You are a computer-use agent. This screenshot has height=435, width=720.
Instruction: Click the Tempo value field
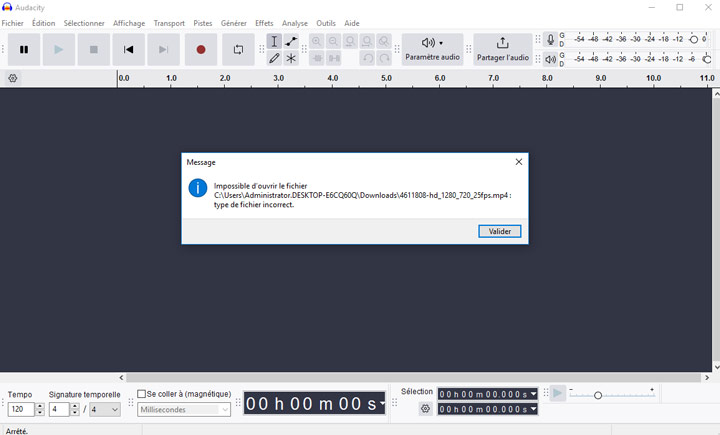coord(21,409)
